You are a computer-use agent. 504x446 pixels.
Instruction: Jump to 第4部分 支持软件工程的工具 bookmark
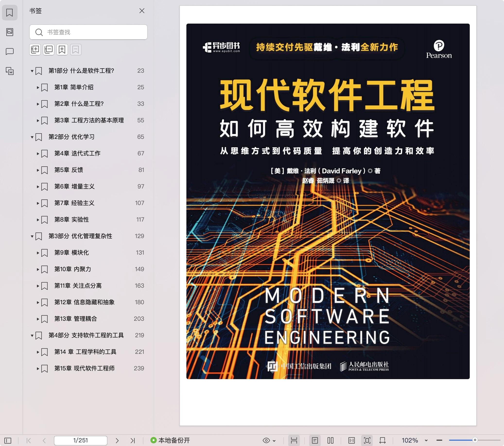[x=86, y=335]
